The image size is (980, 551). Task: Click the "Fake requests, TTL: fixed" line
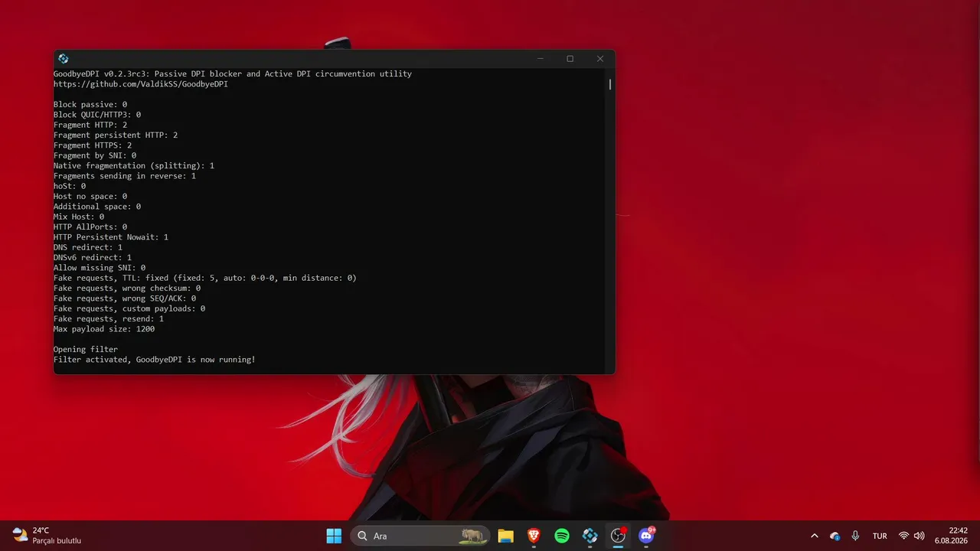(x=205, y=278)
